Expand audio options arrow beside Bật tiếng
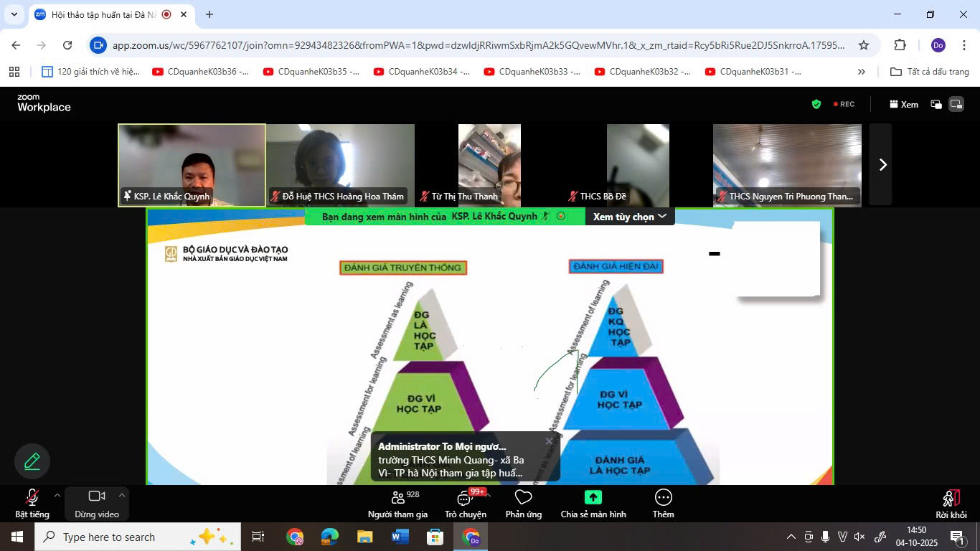Viewport: 980px width, 551px height. [57, 495]
